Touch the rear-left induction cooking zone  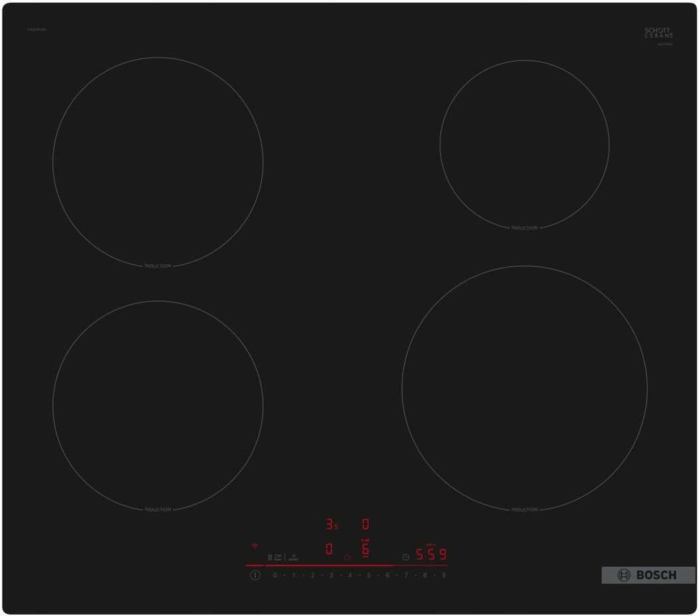(x=157, y=161)
